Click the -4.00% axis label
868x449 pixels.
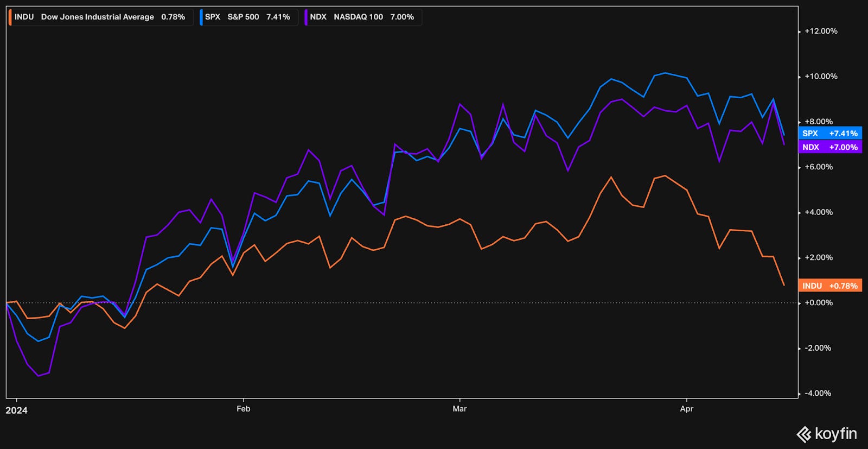(819, 393)
